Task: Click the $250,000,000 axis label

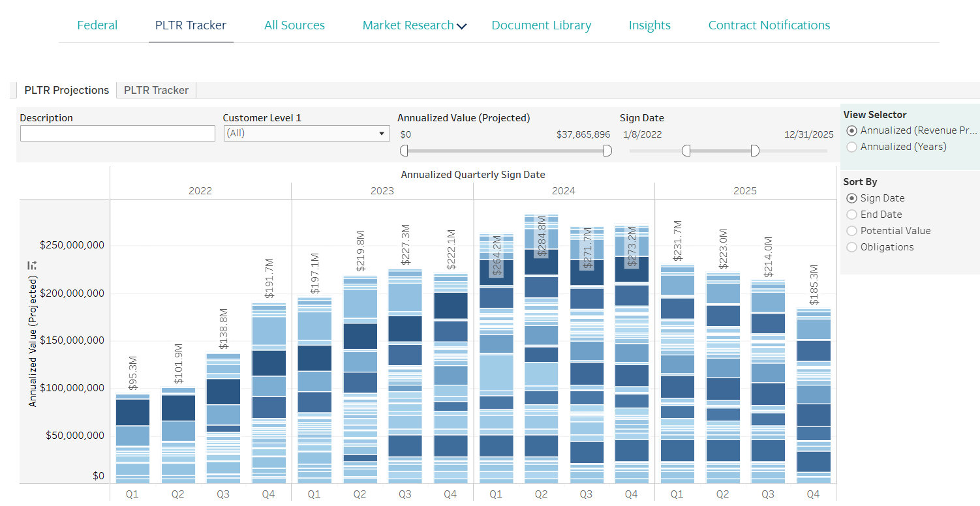Action: coord(72,246)
